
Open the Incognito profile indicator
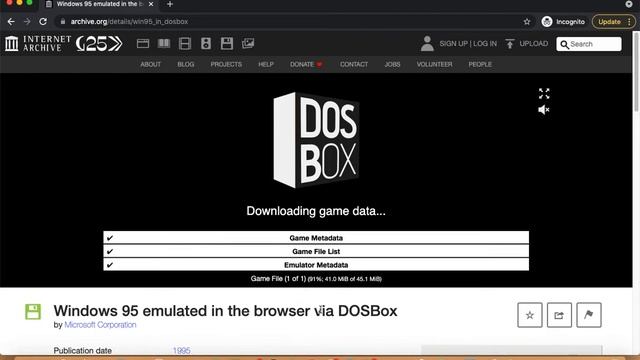pyautogui.click(x=563, y=22)
